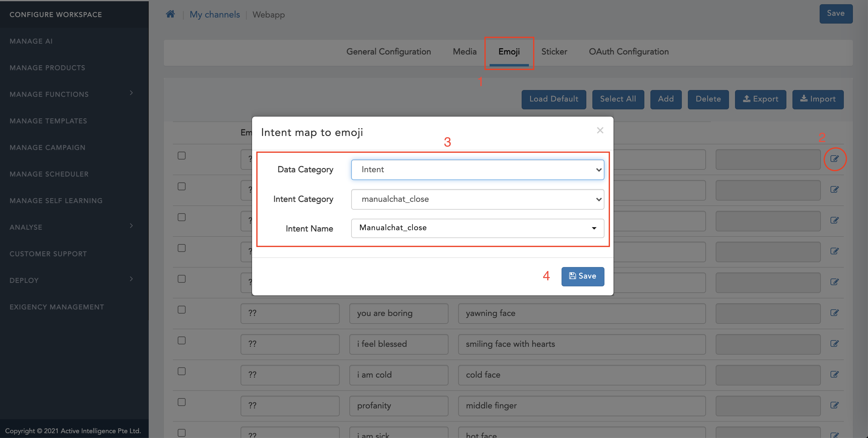This screenshot has width=868, height=438.
Task: Export the emoji list
Action: (x=760, y=99)
